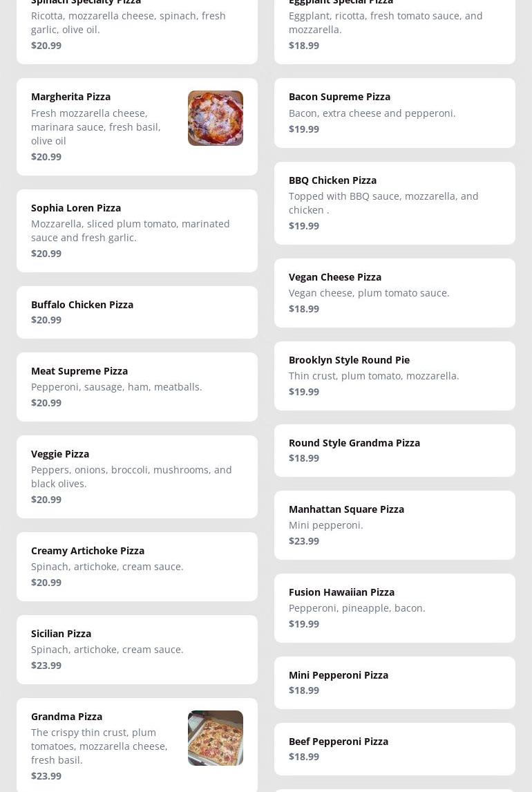The width and height of the screenshot is (532, 792).
Task: Select the Veggie Pizza menu card
Action: click(137, 476)
